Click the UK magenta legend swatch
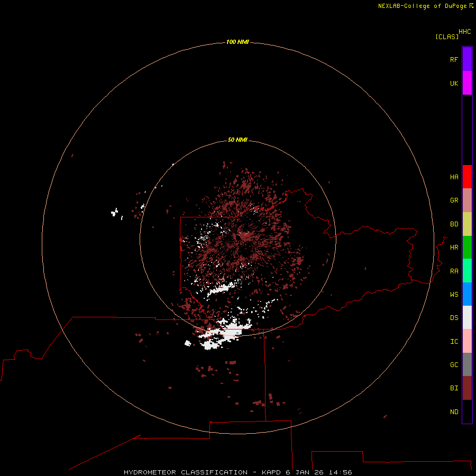Image resolution: width=476 pixels, height=476 pixels. pos(467,83)
